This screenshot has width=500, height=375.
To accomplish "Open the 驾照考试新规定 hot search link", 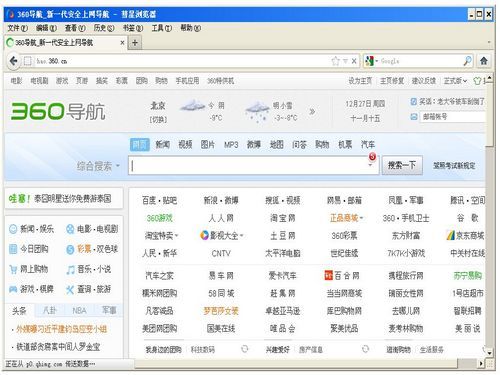I will (x=454, y=165).
